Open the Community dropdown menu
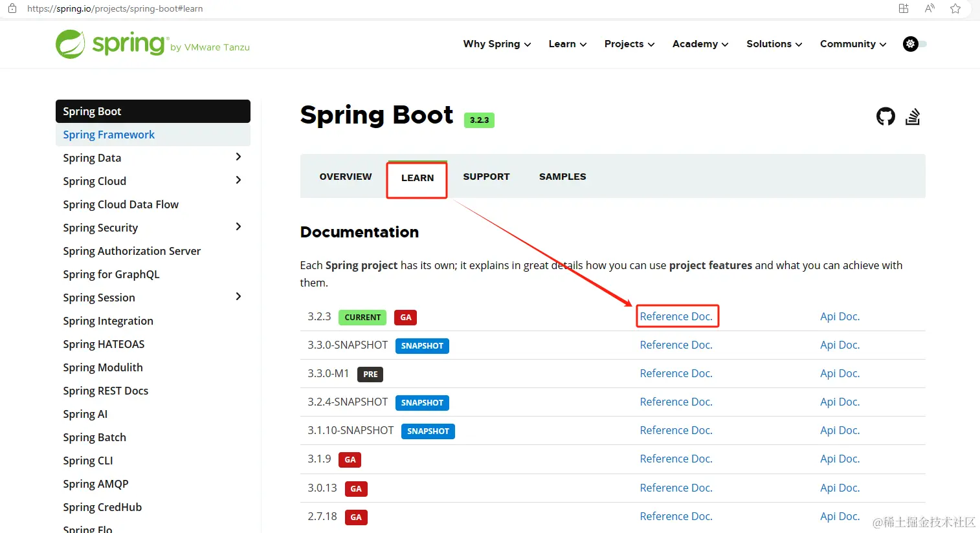 pos(853,44)
